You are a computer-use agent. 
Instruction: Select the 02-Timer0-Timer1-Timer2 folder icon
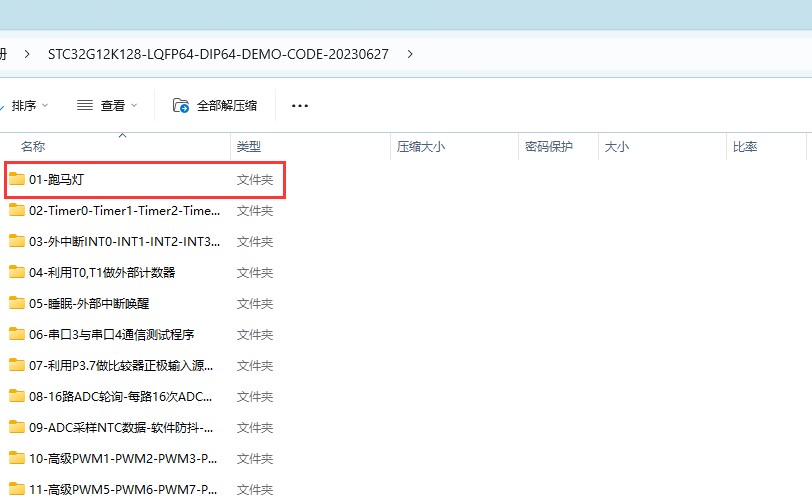17,210
